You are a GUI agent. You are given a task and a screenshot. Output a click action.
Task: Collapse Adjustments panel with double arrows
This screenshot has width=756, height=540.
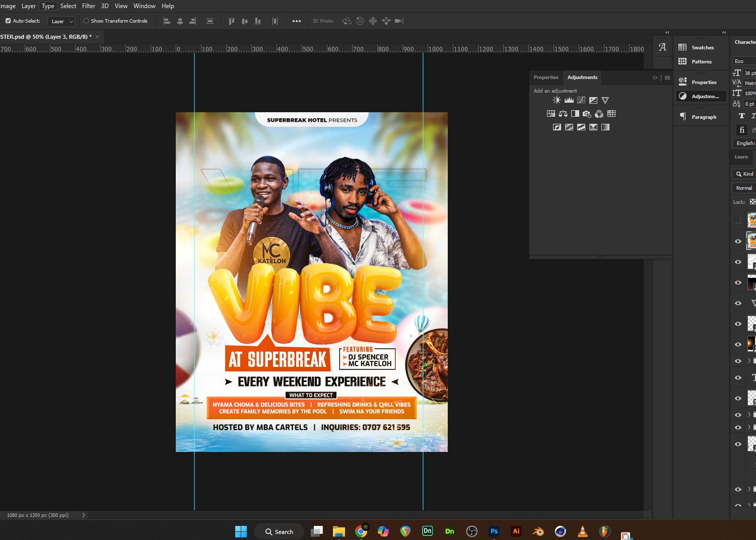(x=655, y=78)
